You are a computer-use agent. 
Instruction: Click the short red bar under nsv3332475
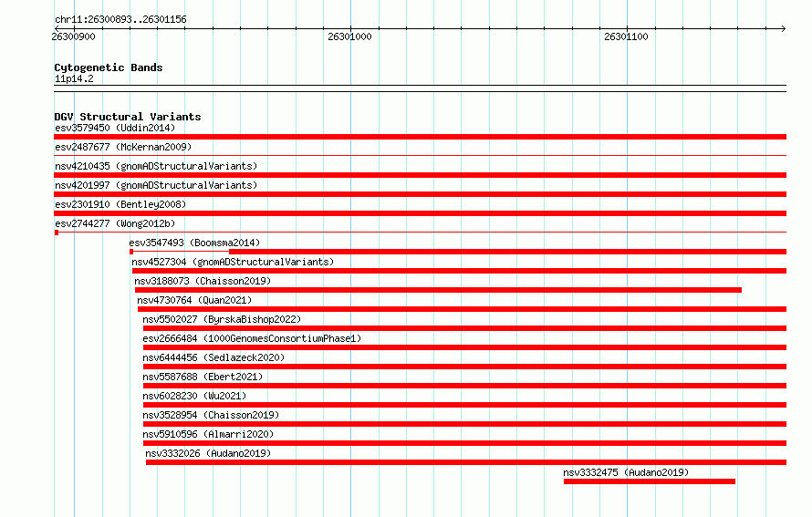[x=650, y=481]
